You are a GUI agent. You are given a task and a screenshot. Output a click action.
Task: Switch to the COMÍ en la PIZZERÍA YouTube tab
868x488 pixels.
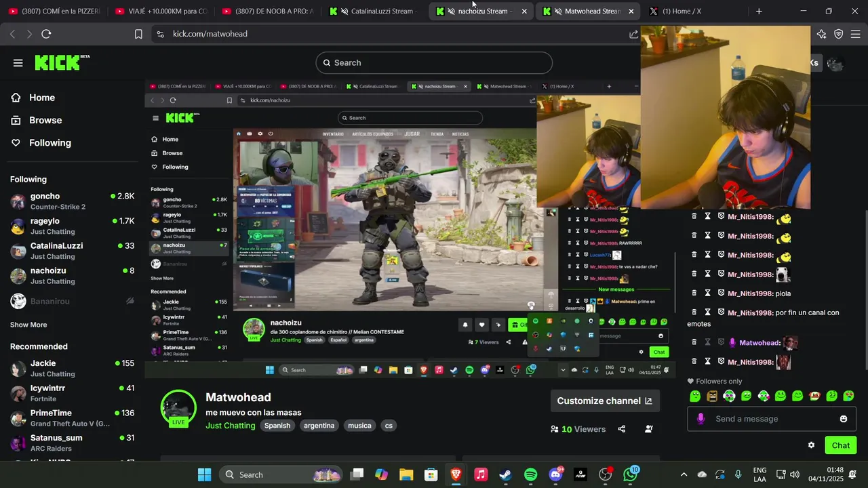(54, 12)
